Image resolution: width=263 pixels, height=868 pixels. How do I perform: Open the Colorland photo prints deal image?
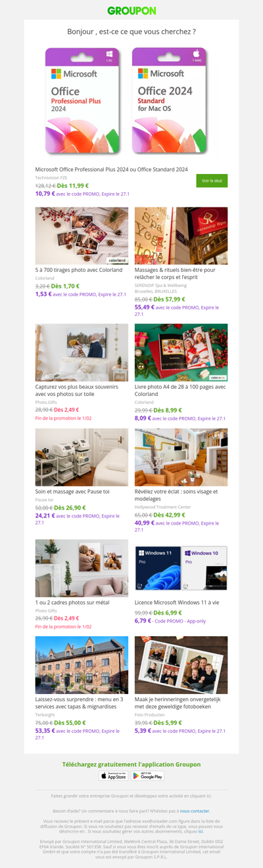[x=82, y=236]
